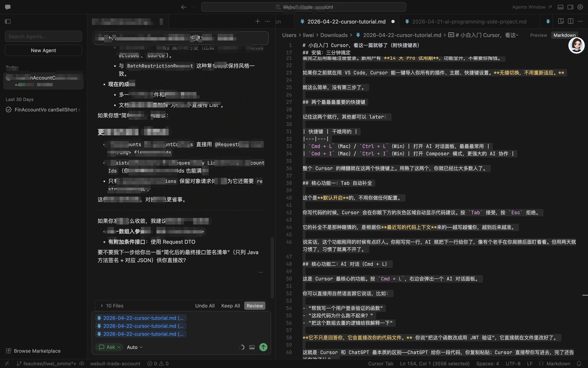The height and width of the screenshot is (368, 588).
Task: Go forward using the right arrow
Action: pyautogui.click(x=194, y=7)
